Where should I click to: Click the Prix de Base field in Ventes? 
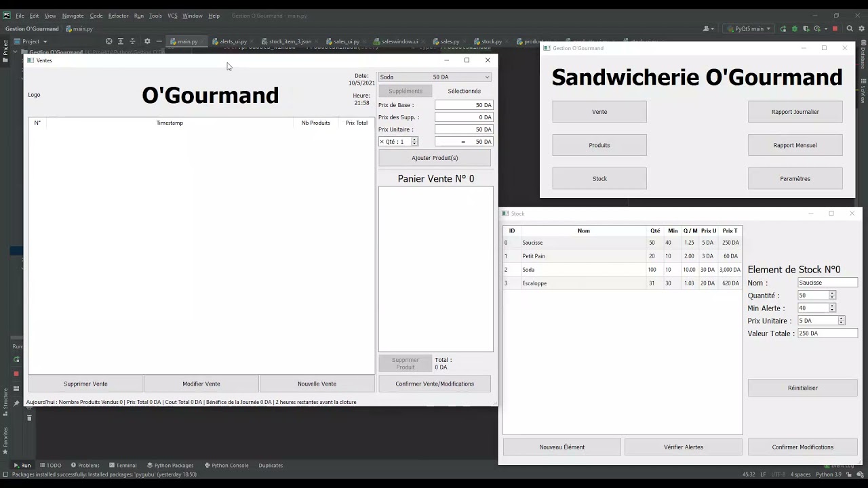click(x=464, y=105)
